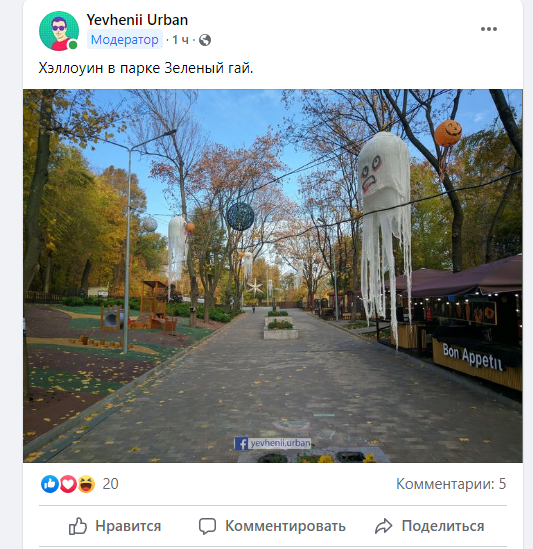Image resolution: width=533 pixels, height=549 pixels.
Task: Click the Комментировать button label
Action: pos(285,526)
